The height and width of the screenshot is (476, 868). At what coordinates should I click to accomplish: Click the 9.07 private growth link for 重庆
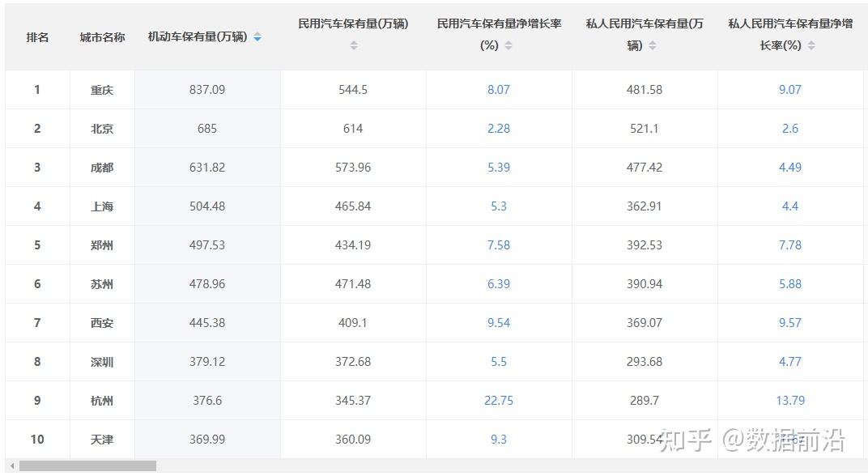click(x=790, y=90)
